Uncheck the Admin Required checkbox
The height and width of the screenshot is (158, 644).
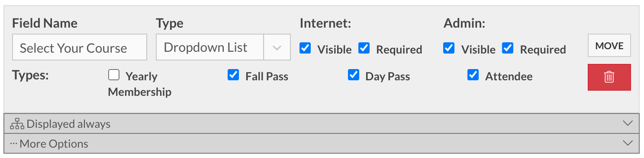click(x=508, y=48)
